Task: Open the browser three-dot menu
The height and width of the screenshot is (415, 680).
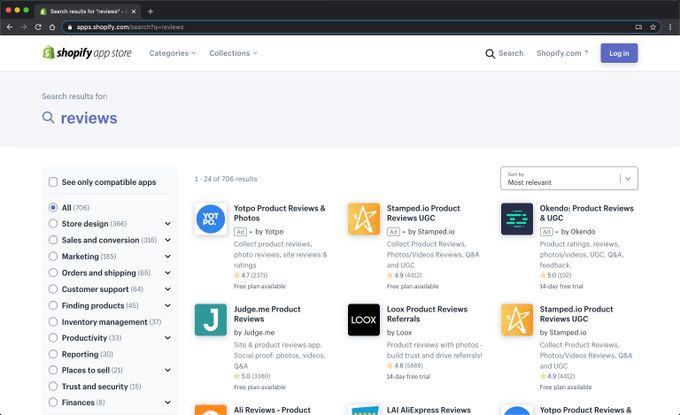Action: [670, 27]
